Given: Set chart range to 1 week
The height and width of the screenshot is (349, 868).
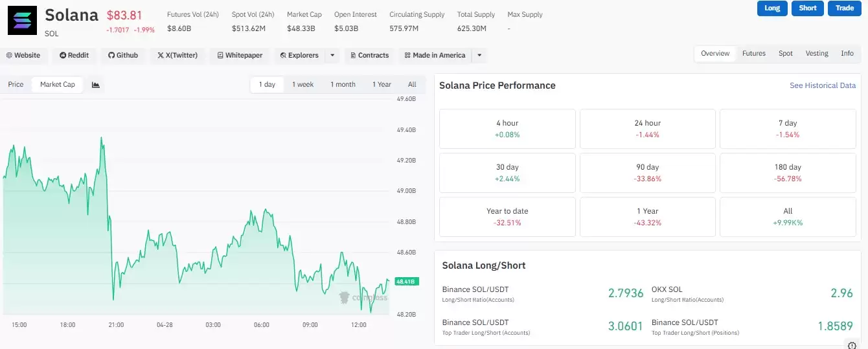Looking at the screenshot, I should click(303, 85).
